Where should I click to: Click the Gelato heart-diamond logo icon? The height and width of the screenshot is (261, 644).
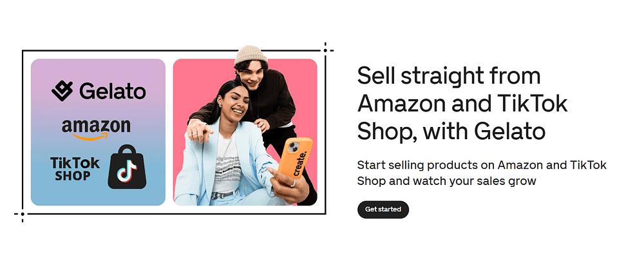point(62,91)
